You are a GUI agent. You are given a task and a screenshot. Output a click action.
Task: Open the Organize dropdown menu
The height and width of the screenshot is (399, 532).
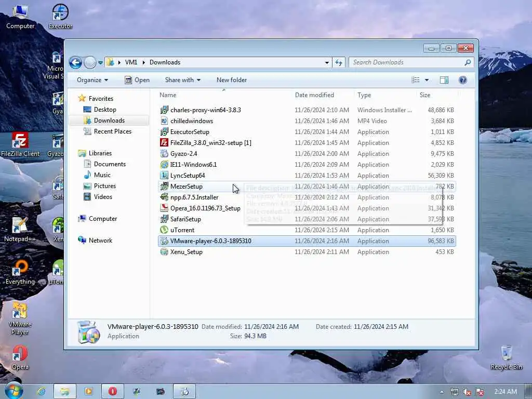point(92,80)
